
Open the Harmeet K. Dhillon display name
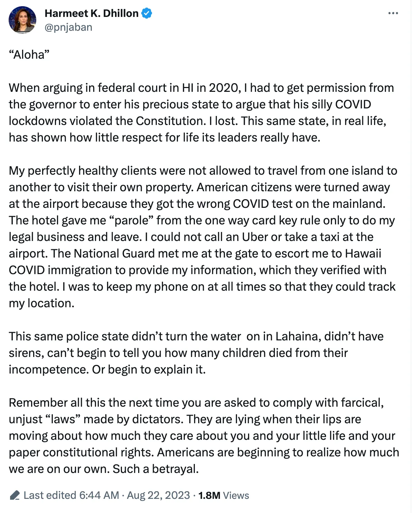92,13
